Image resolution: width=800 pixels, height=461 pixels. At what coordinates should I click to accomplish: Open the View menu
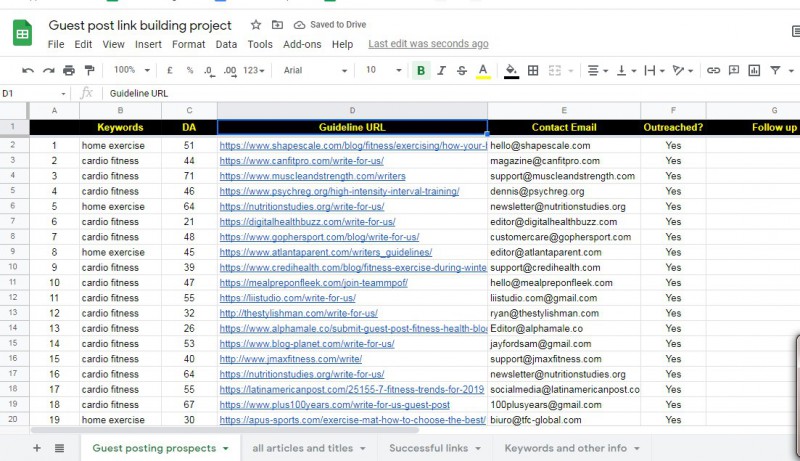(x=113, y=44)
